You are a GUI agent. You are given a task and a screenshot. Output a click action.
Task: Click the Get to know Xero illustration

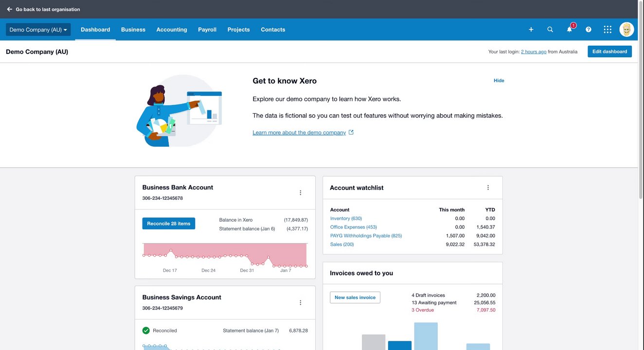tap(179, 110)
